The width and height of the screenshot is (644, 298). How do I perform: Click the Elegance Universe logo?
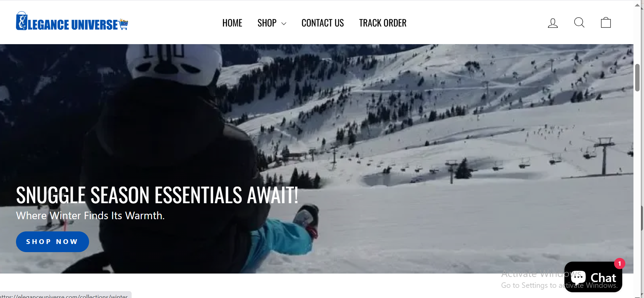click(72, 21)
